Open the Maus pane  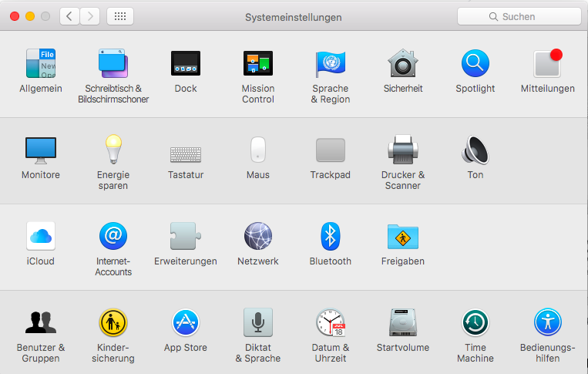tap(258, 150)
